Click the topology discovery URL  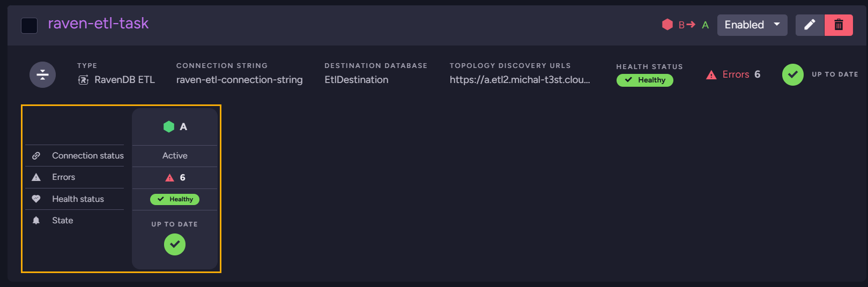[x=520, y=80]
